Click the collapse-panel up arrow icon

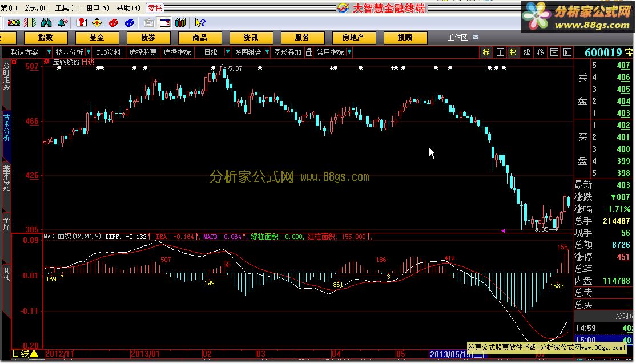point(554,52)
